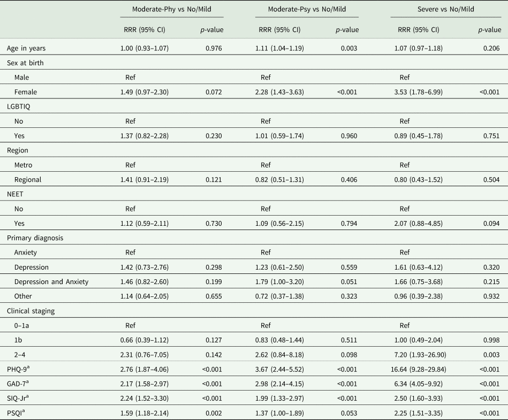The image size is (508, 420).
Task: Select the 'Sex at birth' row label
Action: [25, 63]
